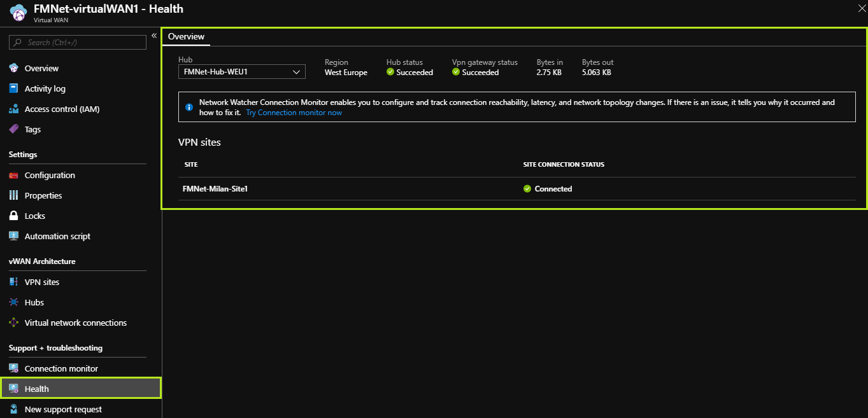Screen dimensions: 868x418
Task: Click the Access control (IAM) icon
Action: pos(14,109)
